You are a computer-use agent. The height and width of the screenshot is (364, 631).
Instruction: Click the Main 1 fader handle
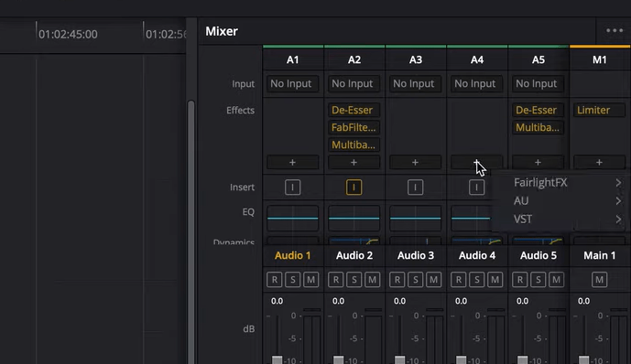(x=584, y=359)
